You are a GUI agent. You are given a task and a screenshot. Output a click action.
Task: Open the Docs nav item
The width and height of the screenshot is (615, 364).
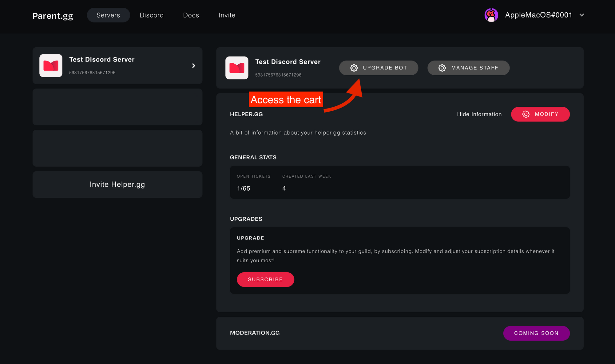[191, 15]
